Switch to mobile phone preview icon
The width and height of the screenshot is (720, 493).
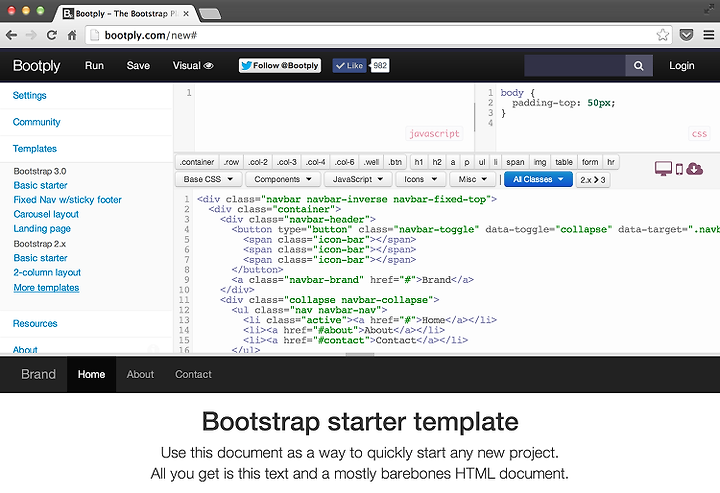679,169
